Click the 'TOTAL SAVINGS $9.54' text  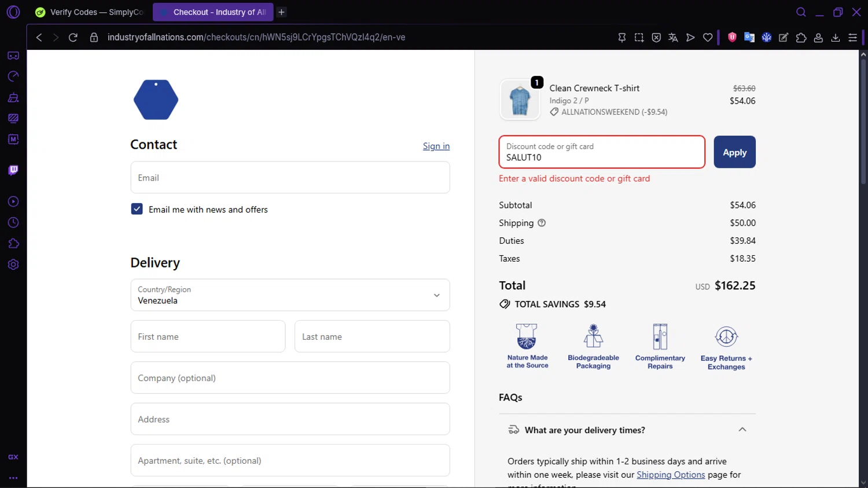560,304
